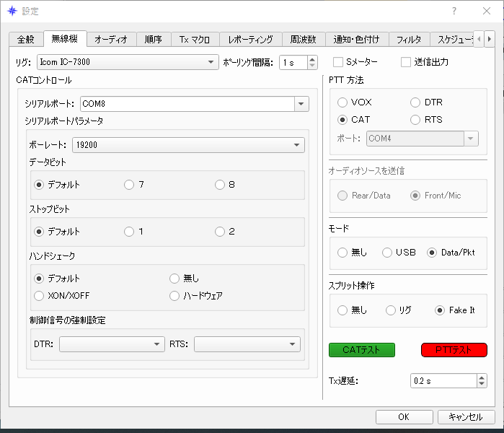504x433 pixels.
Task: Click the tab scroll left arrow
Action: pyautogui.click(x=479, y=39)
